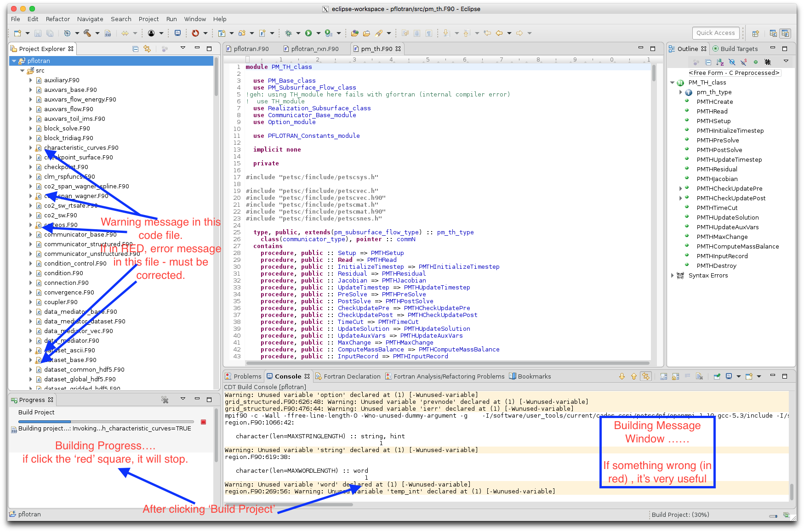Viewport: 804px width, 532px height.
Task: Open the Refactor menu
Action: [x=57, y=19]
